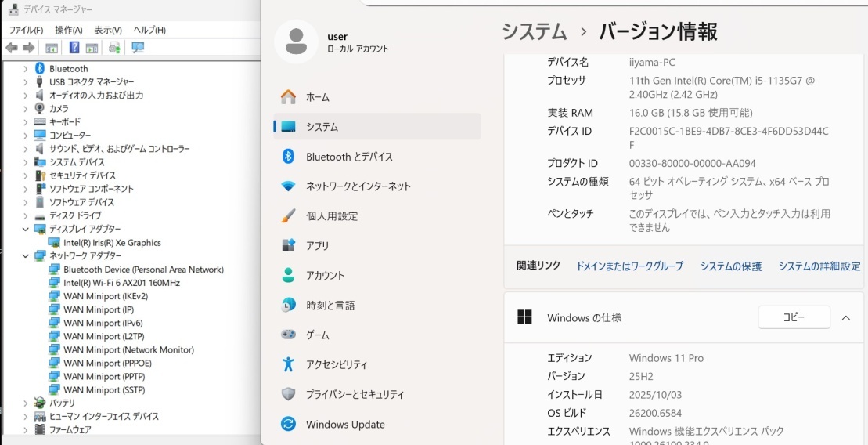
Task: Click the device name value iiyama-PC
Action: 652,62
